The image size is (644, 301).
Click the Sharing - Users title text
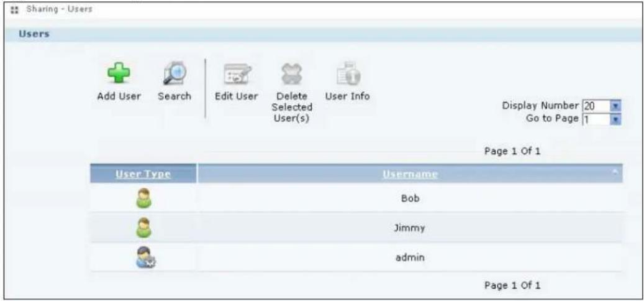click(60, 9)
